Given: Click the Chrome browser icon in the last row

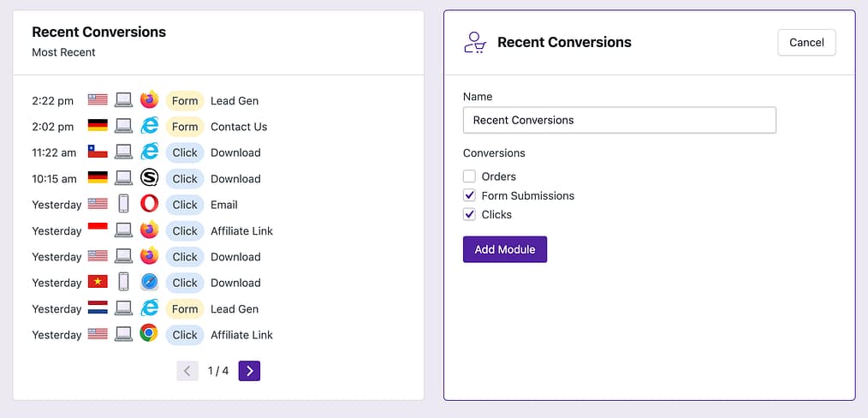Looking at the screenshot, I should point(149,335).
